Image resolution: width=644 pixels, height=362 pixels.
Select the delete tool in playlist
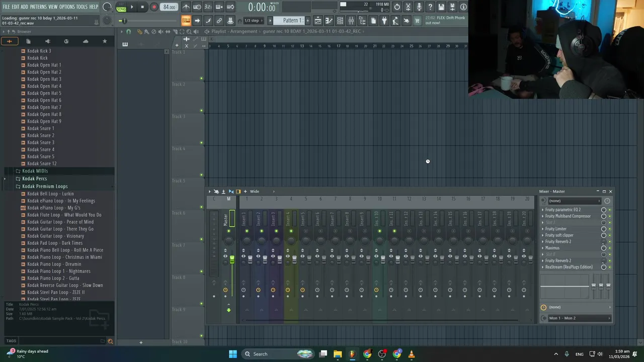pyautogui.click(x=154, y=31)
